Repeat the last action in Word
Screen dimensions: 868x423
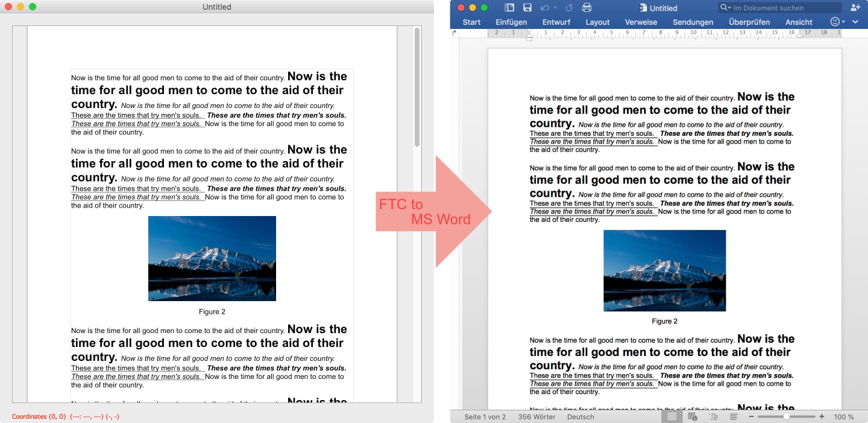[x=569, y=8]
